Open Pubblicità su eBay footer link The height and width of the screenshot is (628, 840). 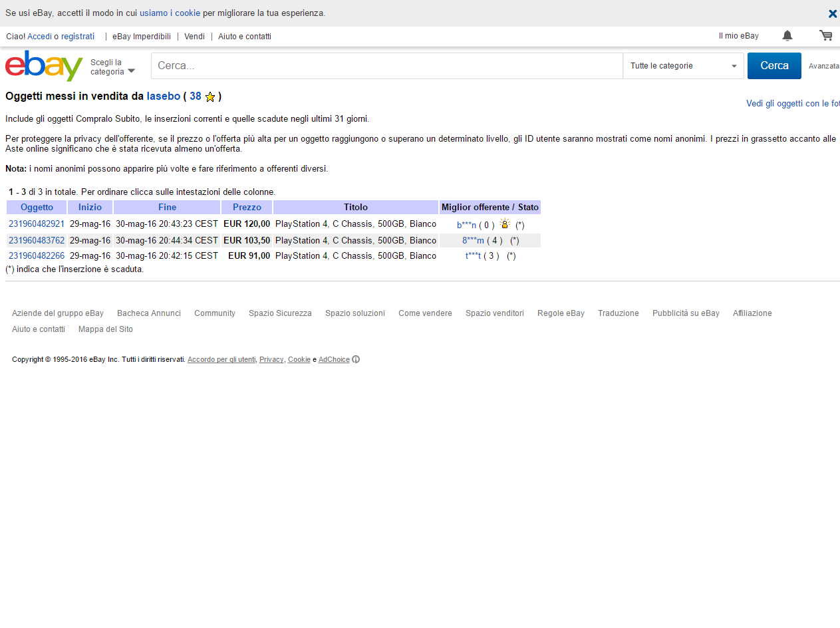686,313
